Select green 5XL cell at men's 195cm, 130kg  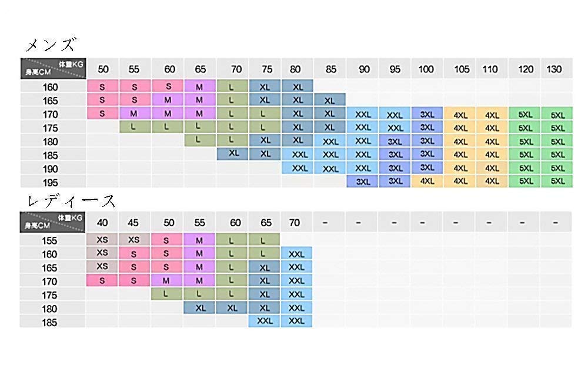556,182
